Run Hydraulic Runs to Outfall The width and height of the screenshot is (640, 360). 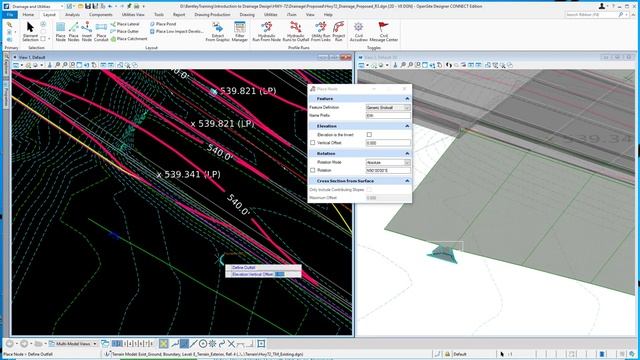click(296, 32)
